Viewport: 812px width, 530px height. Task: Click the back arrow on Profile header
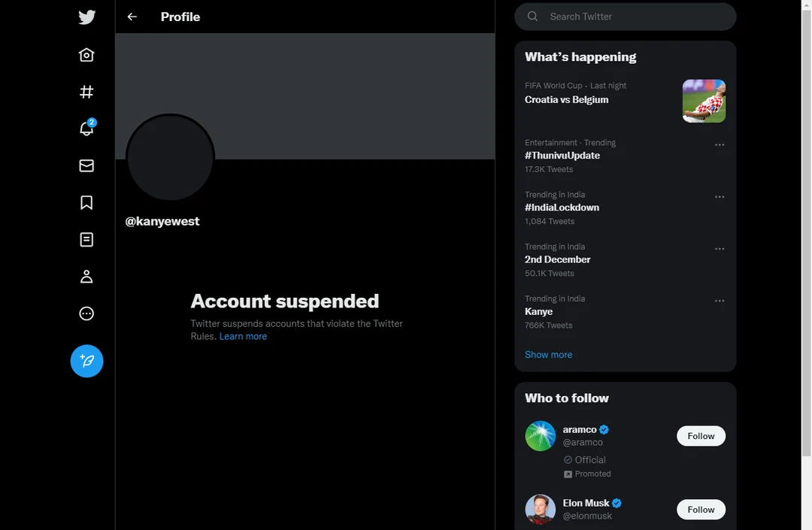click(132, 17)
